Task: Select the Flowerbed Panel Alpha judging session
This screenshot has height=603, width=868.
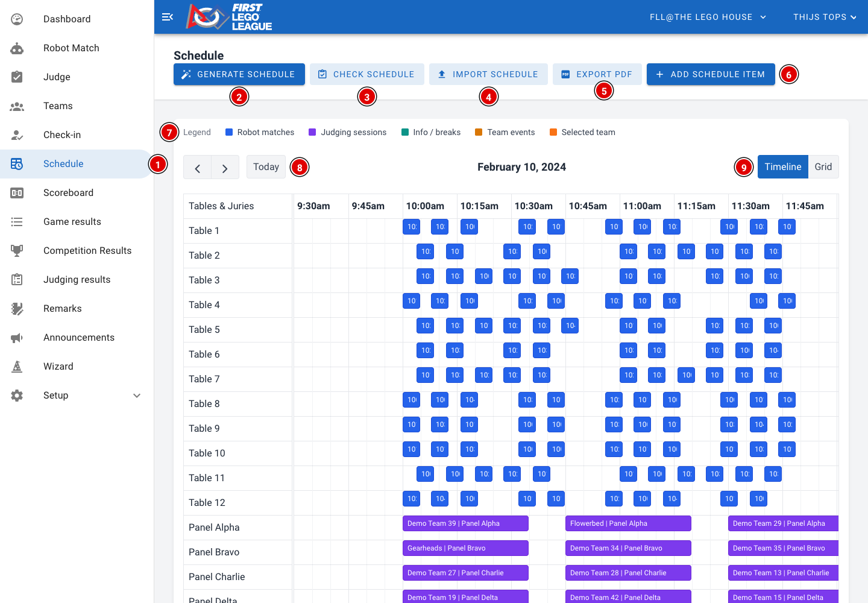Action: pyautogui.click(x=628, y=523)
